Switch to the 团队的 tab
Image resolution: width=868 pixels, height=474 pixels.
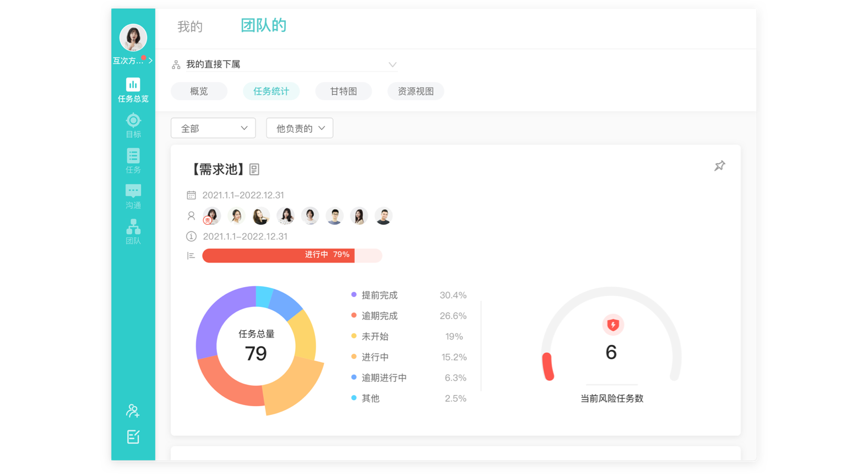coord(263,25)
